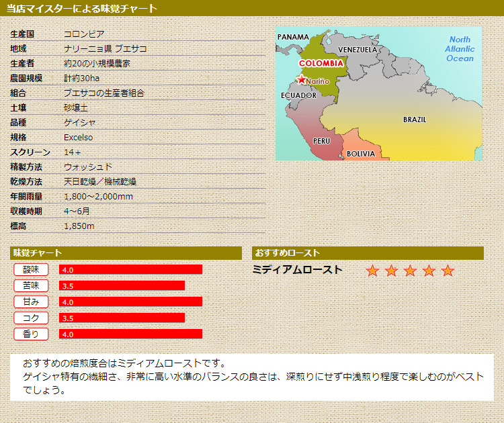The height and width of the screenshot is (423, 504).
Task: Click the red Nariño star marker on map
Action: (x=302, y=81)
